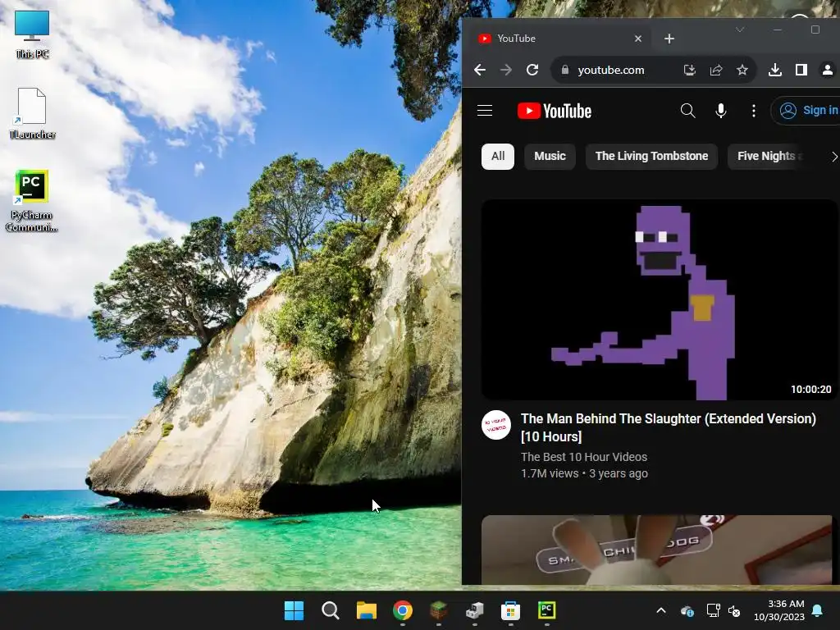Viewport: 840px width, 630px height.
Task: Open the Chrome profile icon
Action: click(x=827, y=71)
